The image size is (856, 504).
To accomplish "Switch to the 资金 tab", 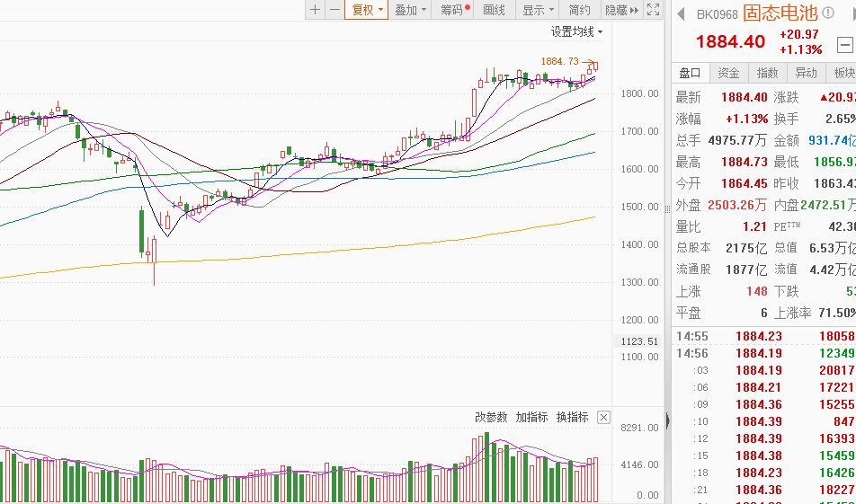I will (728, 73).
